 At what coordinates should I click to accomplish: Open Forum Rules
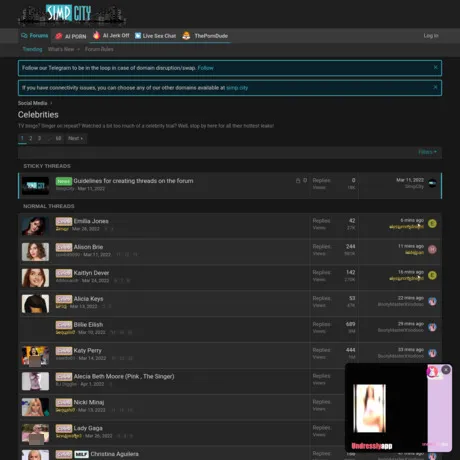click(x=99, y=49)
